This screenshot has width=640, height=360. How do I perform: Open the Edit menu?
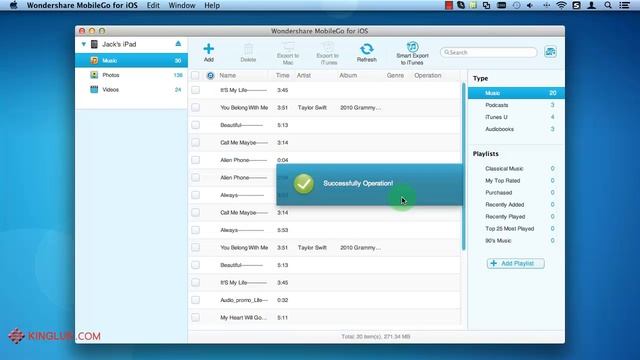153,5
